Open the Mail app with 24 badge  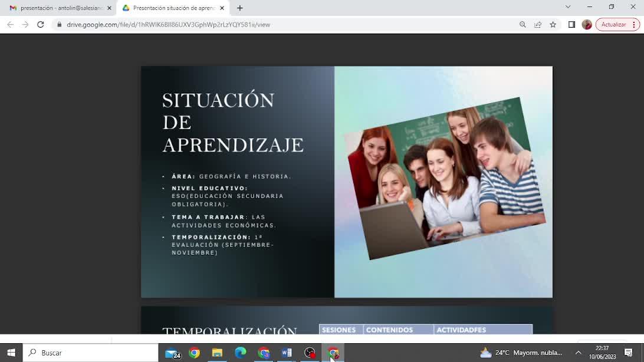172,353
